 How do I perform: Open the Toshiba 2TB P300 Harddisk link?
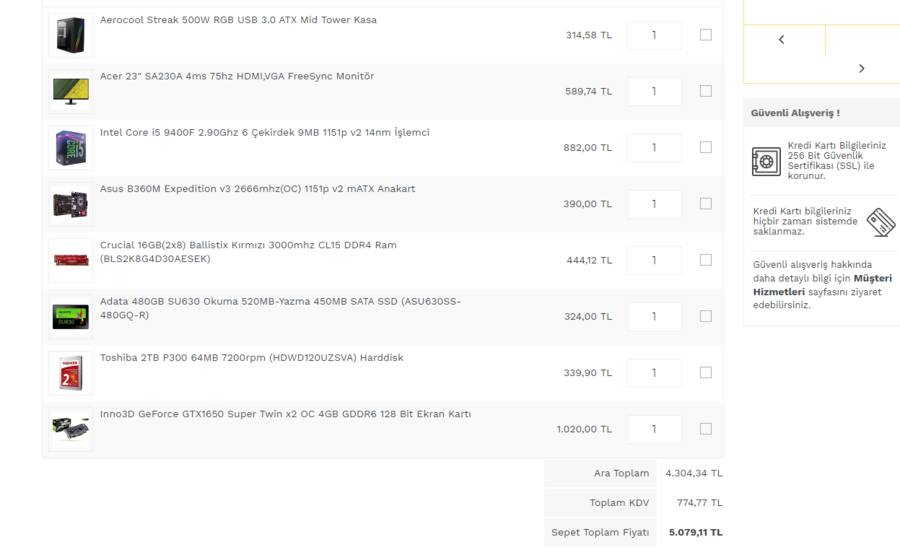[251, 358]
